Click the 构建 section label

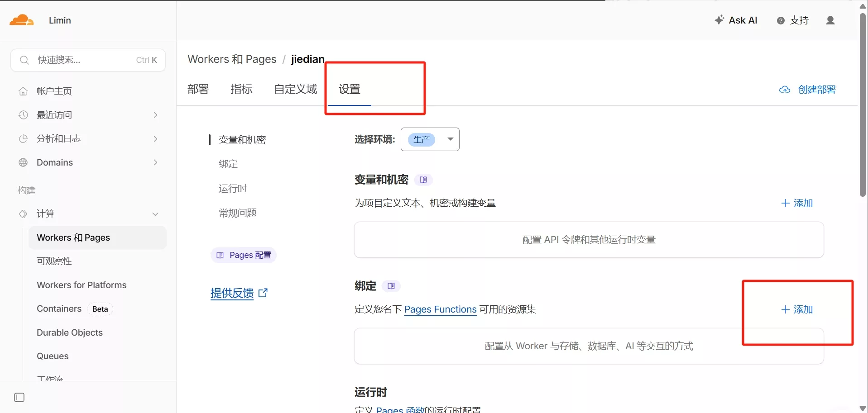pos(26,190)
